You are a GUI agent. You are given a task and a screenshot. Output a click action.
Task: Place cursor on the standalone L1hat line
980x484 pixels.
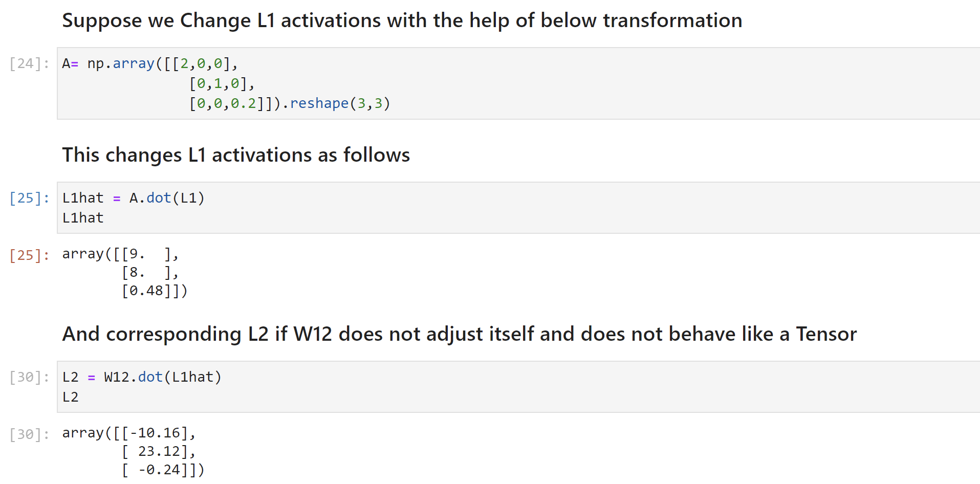click(x=83, y=218)
